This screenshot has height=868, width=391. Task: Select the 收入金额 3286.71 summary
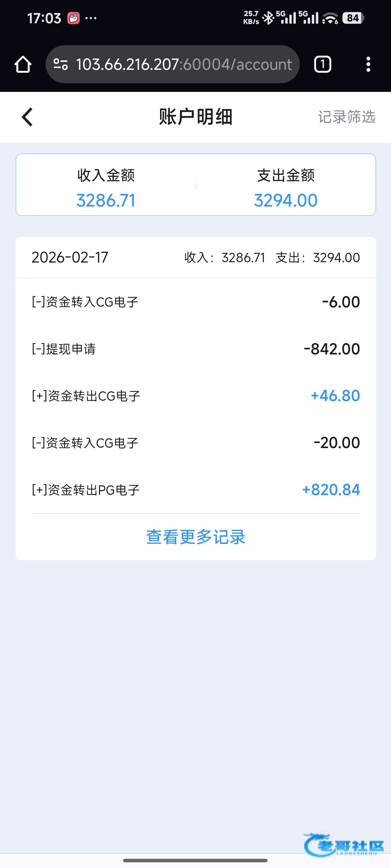point(106,188)
